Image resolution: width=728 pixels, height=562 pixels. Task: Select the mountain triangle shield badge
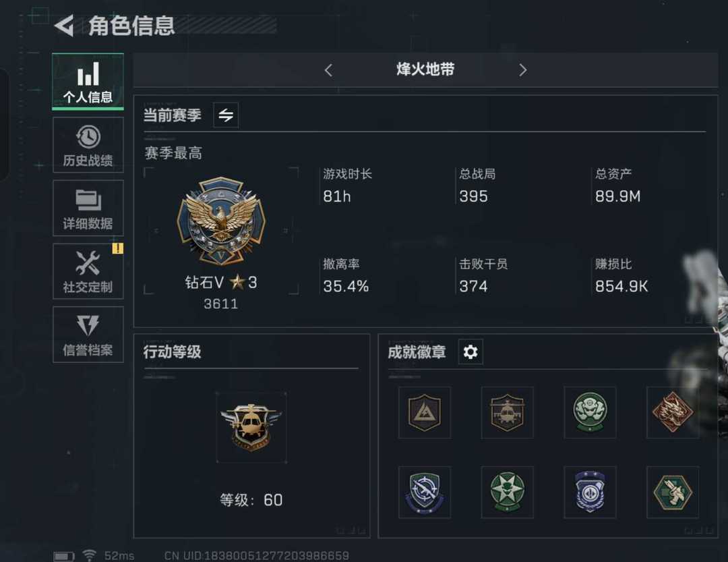[x=425, y=412]
